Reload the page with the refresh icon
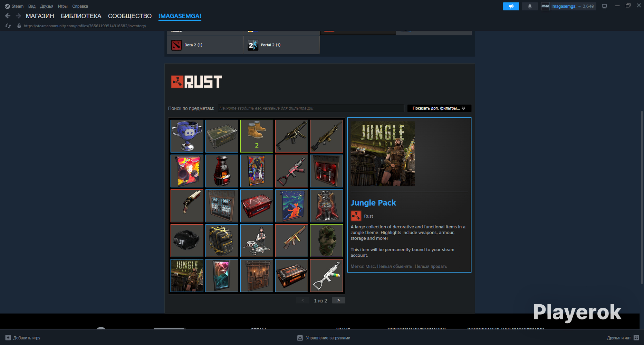644x345 pixels. click(x=8, y=26)
